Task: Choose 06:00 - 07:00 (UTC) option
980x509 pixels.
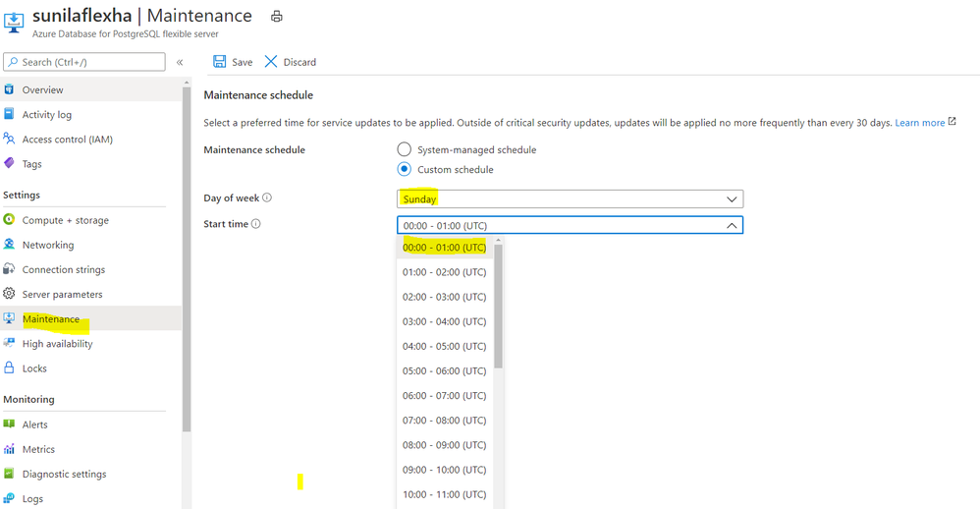Action: click(x=445, y=396)
